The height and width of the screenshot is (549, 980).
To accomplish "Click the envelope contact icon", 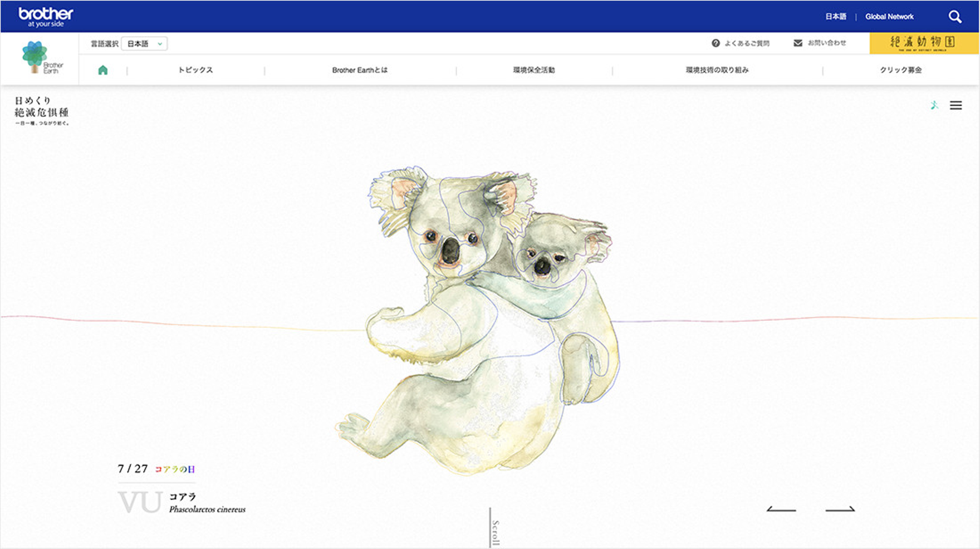I will (x=798, y=43).
